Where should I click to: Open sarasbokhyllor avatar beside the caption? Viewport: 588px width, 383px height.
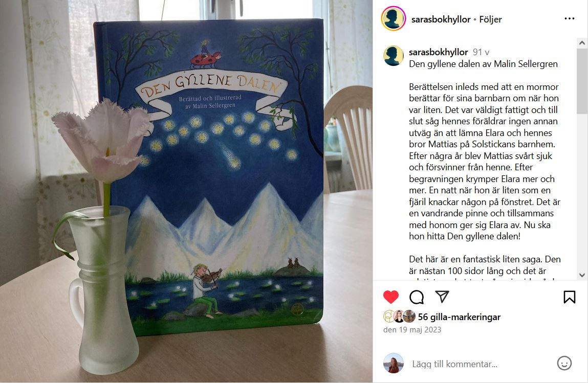pos(393,56)
